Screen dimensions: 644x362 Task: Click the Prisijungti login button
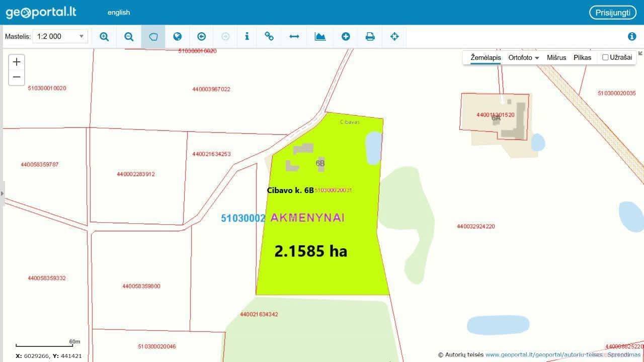[612, 13]
